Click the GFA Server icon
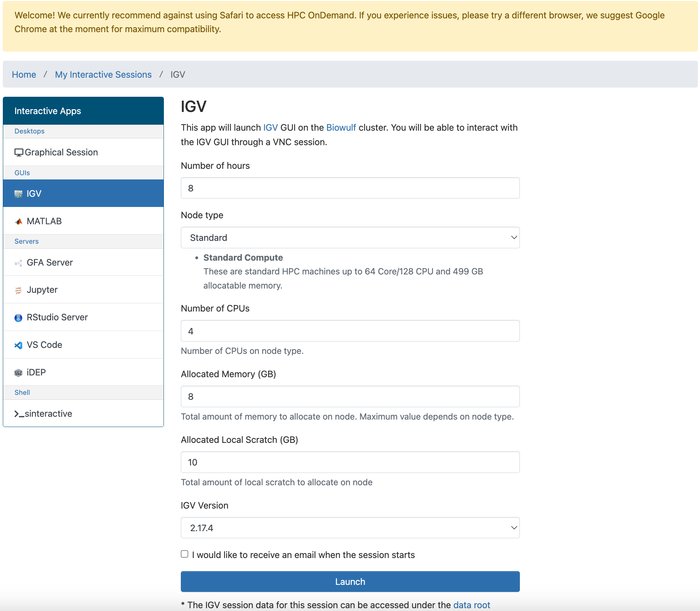Viewport: 700px width, 611px height. point(18,263)
